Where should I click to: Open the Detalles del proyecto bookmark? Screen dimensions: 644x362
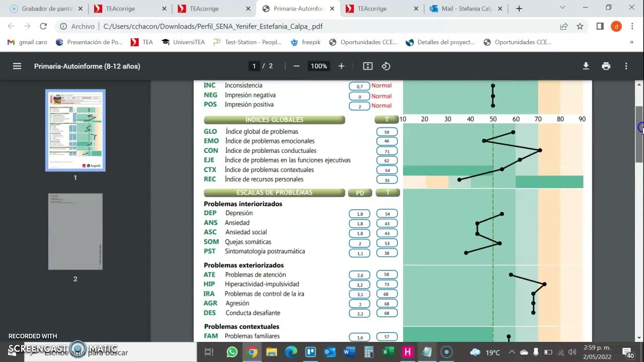coord(440,42)
